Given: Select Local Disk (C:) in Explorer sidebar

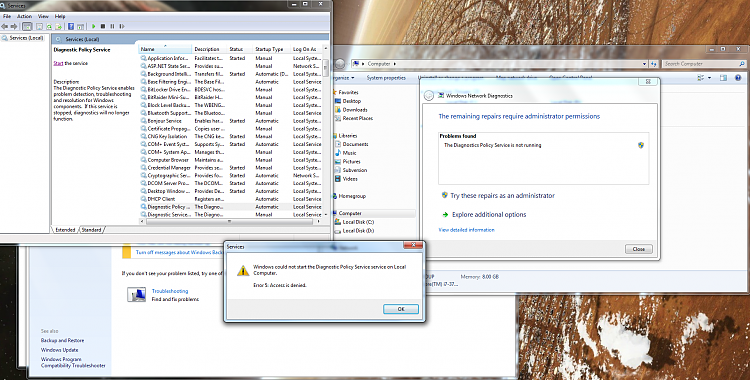Looking at the screenshot, I should pyautogui.click(x=354, y=222).
